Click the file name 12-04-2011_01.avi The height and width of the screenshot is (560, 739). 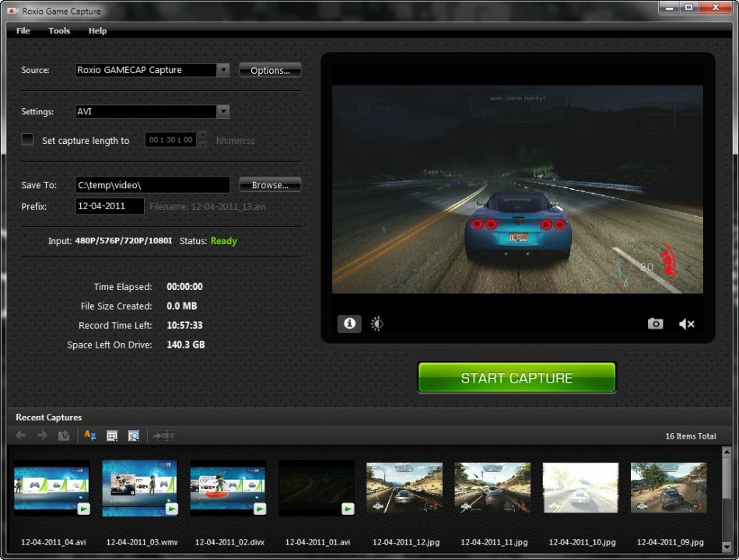tap(317, 542)
